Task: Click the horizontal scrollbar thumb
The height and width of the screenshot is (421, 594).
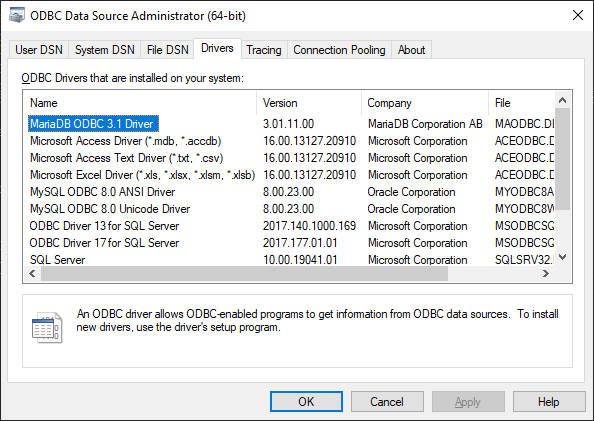Action: click(x=244, y=273)
